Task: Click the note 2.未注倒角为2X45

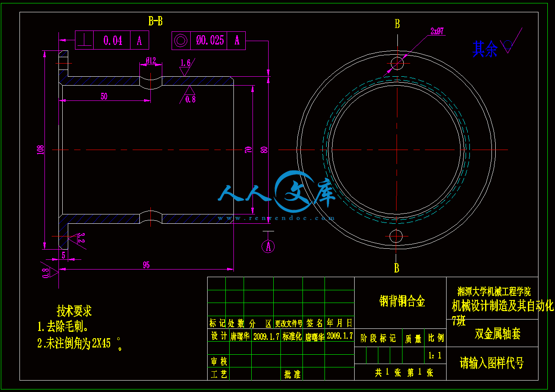Action: coord(79,343)
